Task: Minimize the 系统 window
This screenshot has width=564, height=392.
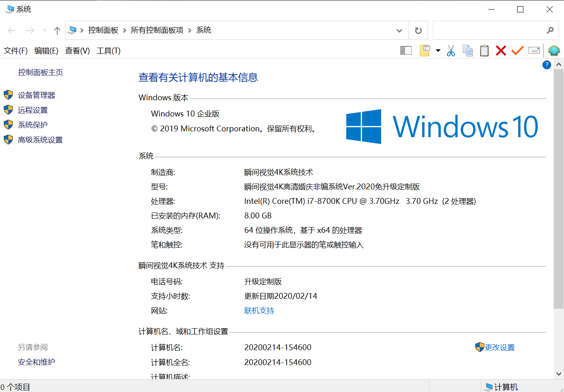Action: click(492, 9)
